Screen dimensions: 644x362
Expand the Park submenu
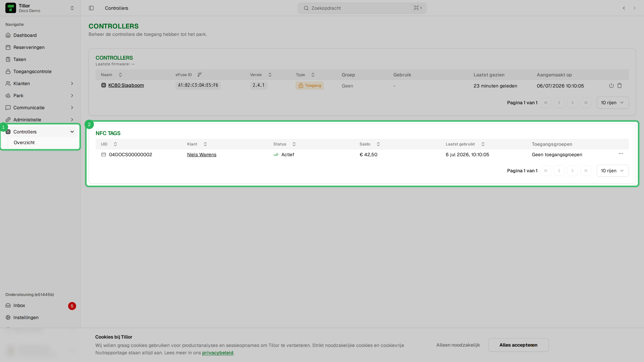(40, 95)
